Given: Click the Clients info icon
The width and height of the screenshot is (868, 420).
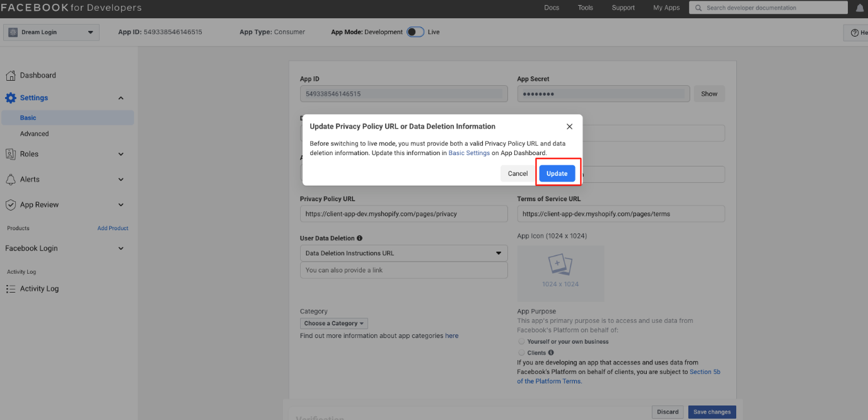Looking at the screenshot, I should click(x=551, y=353).
